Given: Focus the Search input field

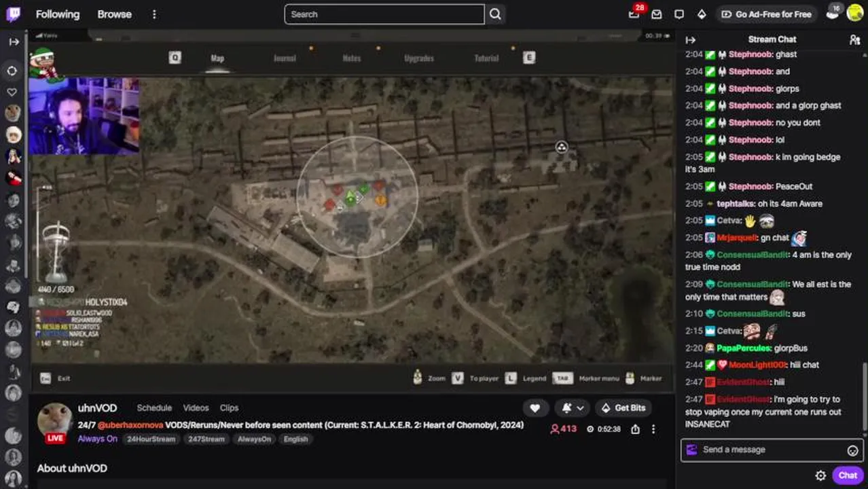Looking at the screenshot, I should pyautogui.click(x=384, y=14).
